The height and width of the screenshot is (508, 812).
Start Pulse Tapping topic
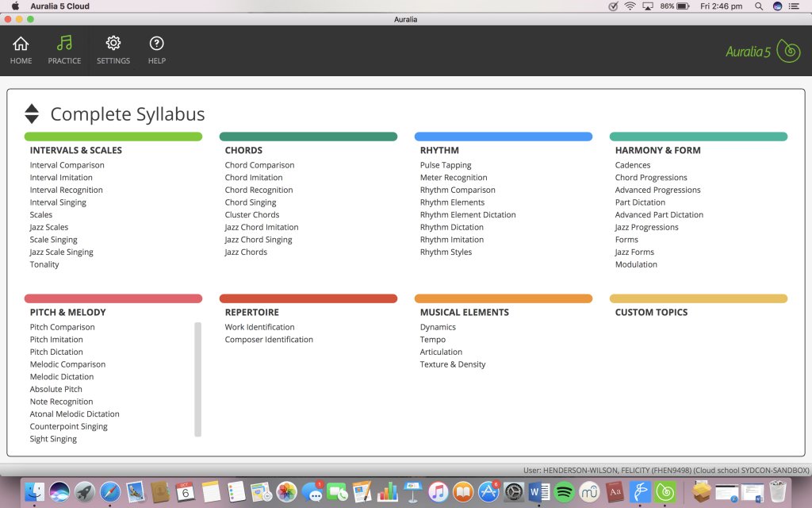click(x=446, y=165)
